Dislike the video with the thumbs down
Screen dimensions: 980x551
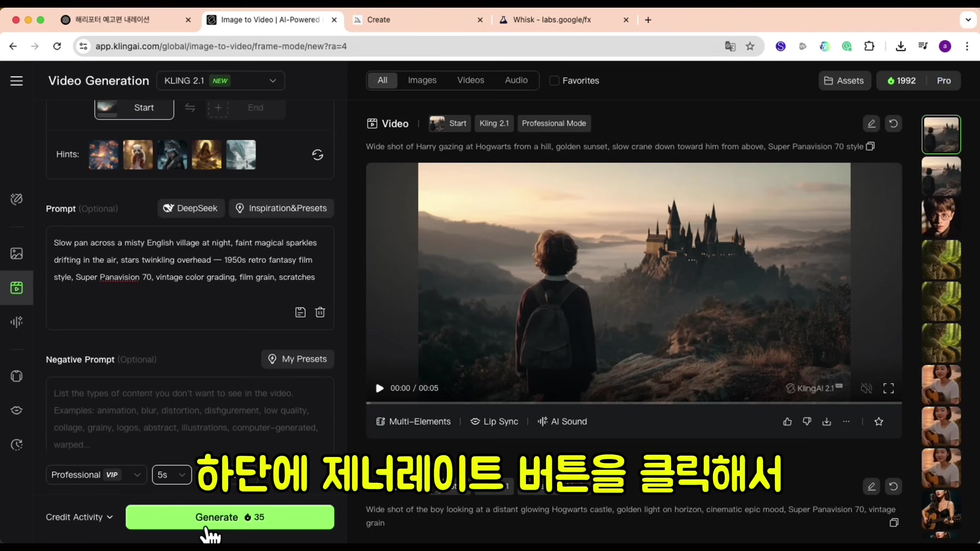click(807, 421)
